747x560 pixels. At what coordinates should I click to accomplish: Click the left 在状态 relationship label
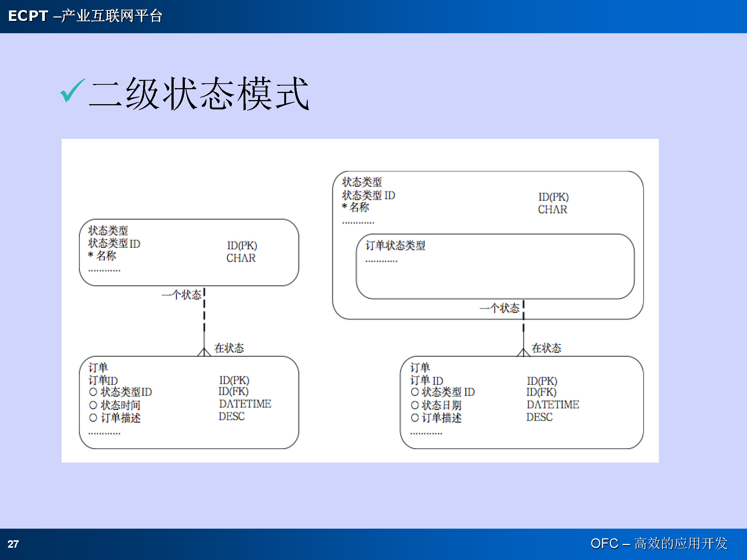coord(229,348)
